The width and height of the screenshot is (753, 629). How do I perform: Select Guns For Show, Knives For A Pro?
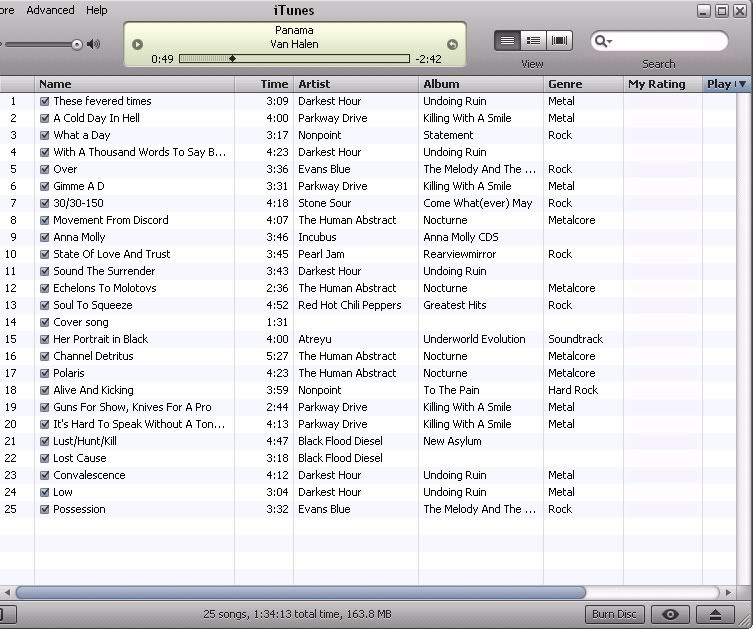tap(133, 407)
